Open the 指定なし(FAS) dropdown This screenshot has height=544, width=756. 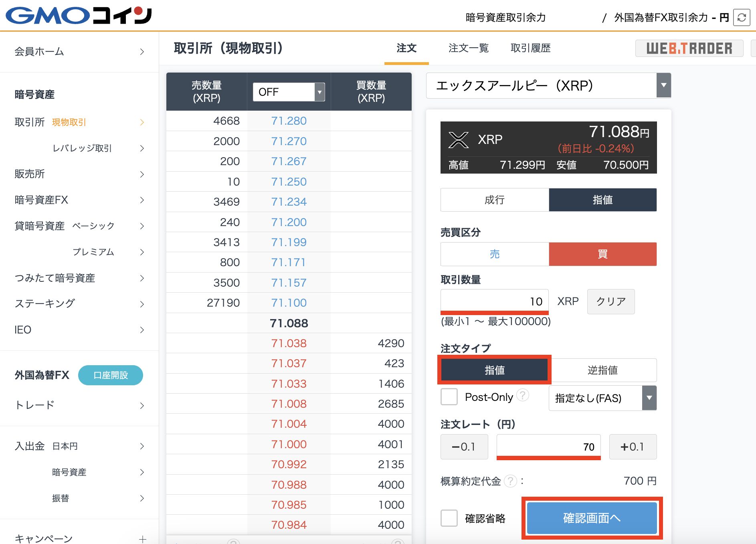click(x=649, y=398)
